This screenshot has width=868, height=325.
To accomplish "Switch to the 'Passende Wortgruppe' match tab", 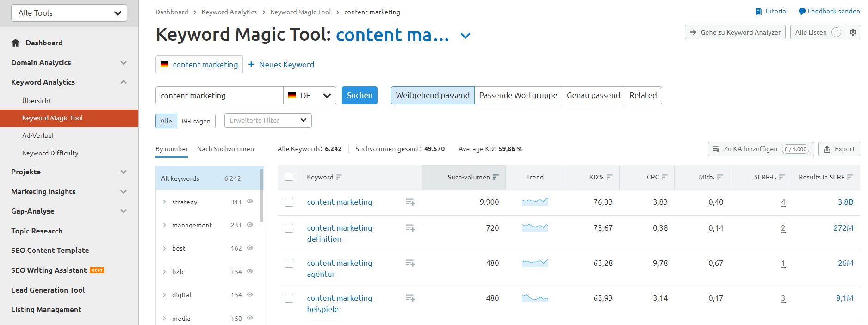I will point(518,96).
